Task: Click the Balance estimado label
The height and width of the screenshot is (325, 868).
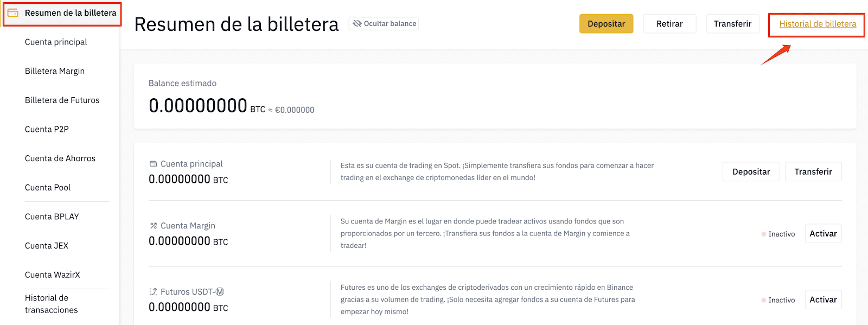Action: click(182, 83)
